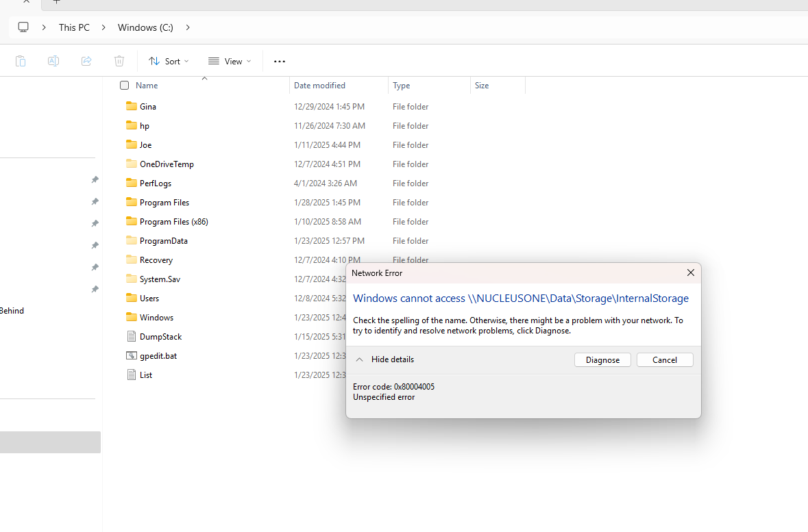Select the Windows folder icon
Screen dimensions: 808x532
(132, 317)
